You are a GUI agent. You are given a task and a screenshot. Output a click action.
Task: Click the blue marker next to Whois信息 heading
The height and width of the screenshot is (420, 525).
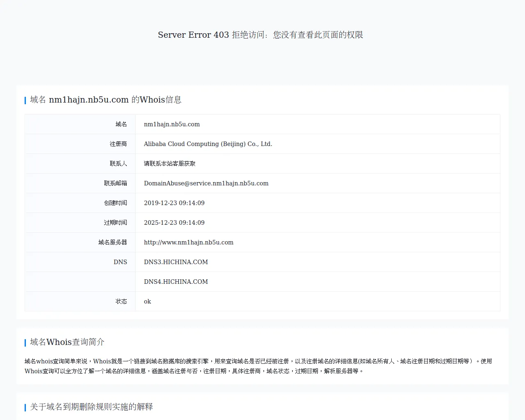click(x=25, y=100)
